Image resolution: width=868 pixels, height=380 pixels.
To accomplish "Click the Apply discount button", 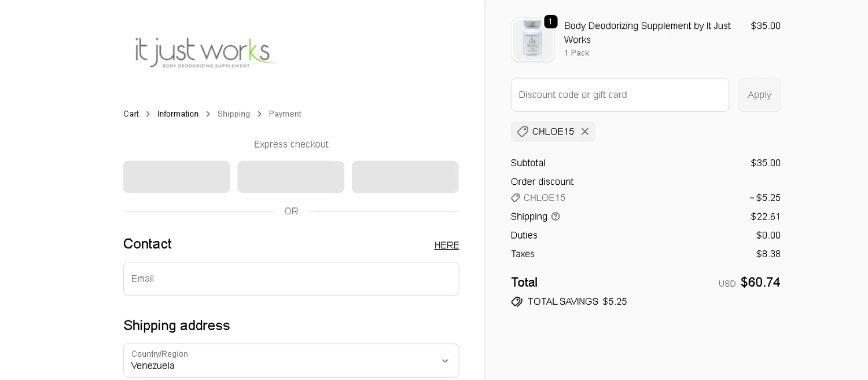I will [x=759, y=95].
